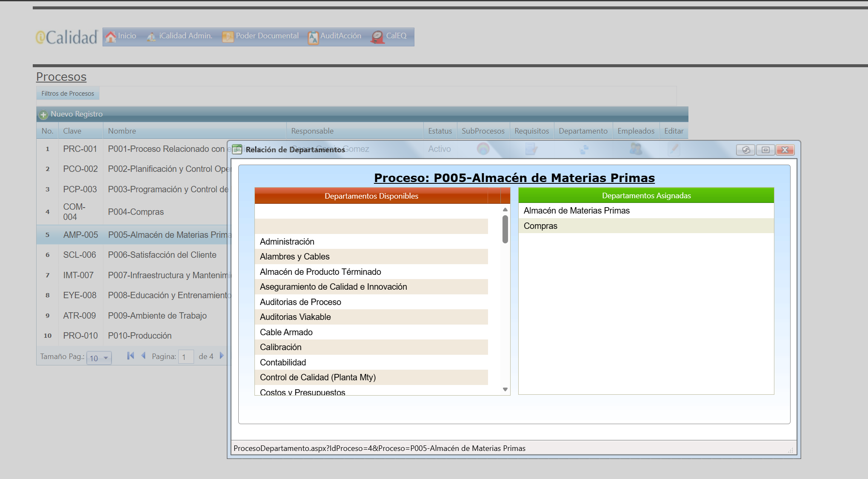
Task: Go to next page with the right arrow
Action: (222, 356)
